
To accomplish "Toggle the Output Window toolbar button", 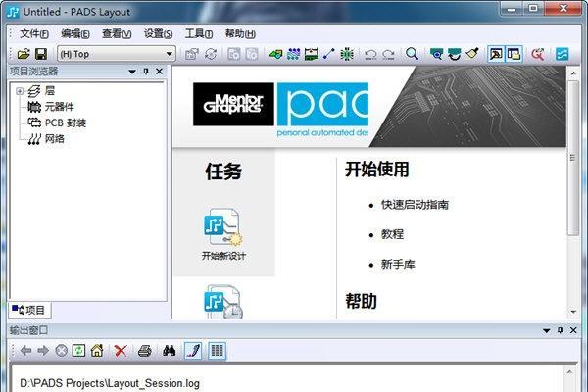I will [496, 54].
